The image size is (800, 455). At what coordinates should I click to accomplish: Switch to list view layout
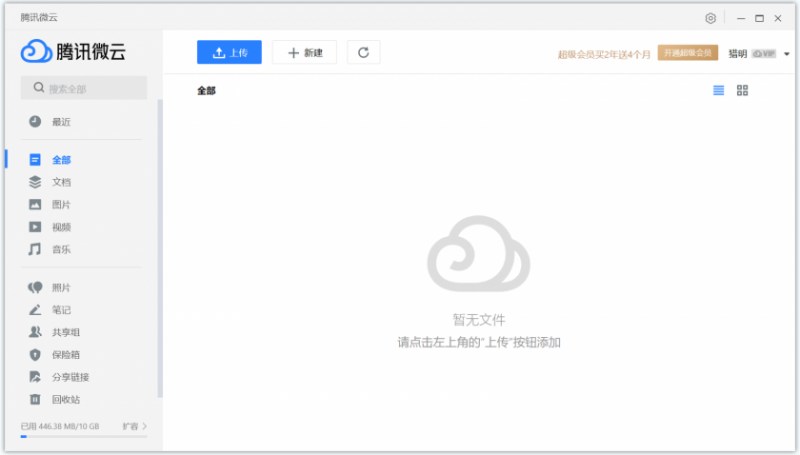click(718, 91)
